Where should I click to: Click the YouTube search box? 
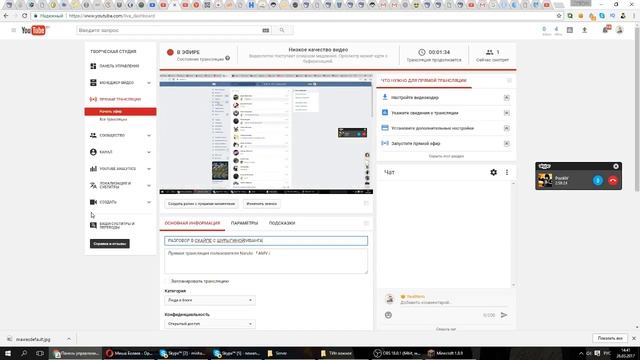pyautogui.click(x=174, y=30)
